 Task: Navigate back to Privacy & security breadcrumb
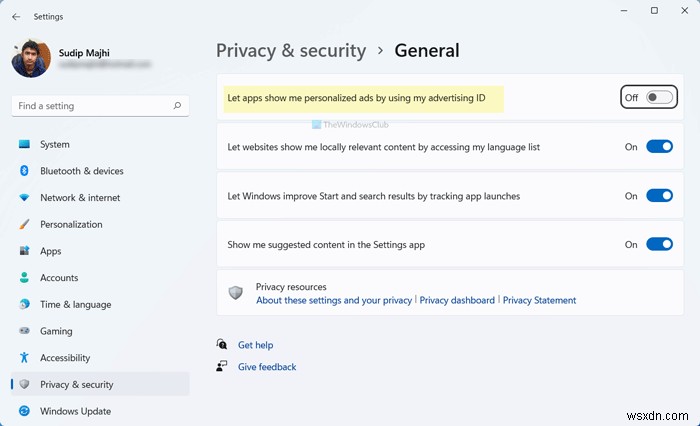coord(289,51)
